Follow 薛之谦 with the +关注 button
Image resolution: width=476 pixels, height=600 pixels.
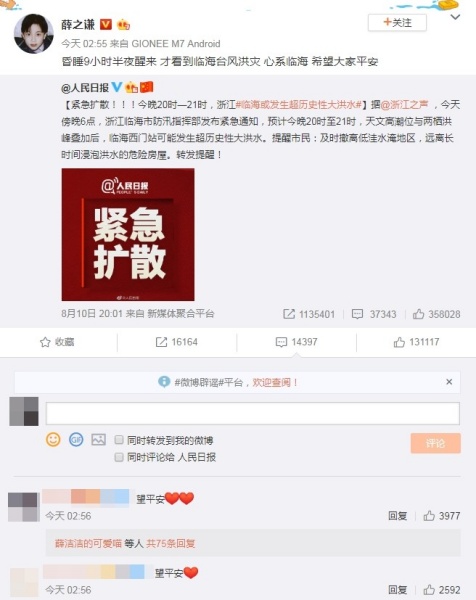pos(397,23)
